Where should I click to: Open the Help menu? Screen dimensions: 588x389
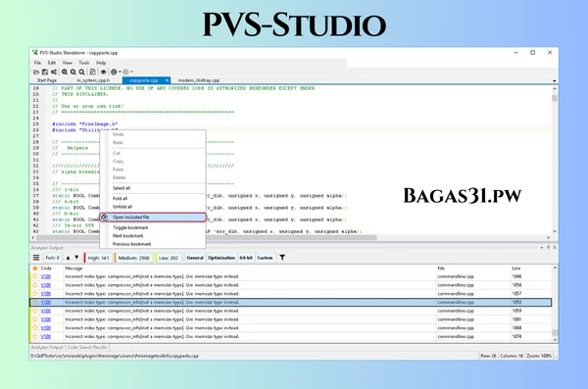pos(101,63)
